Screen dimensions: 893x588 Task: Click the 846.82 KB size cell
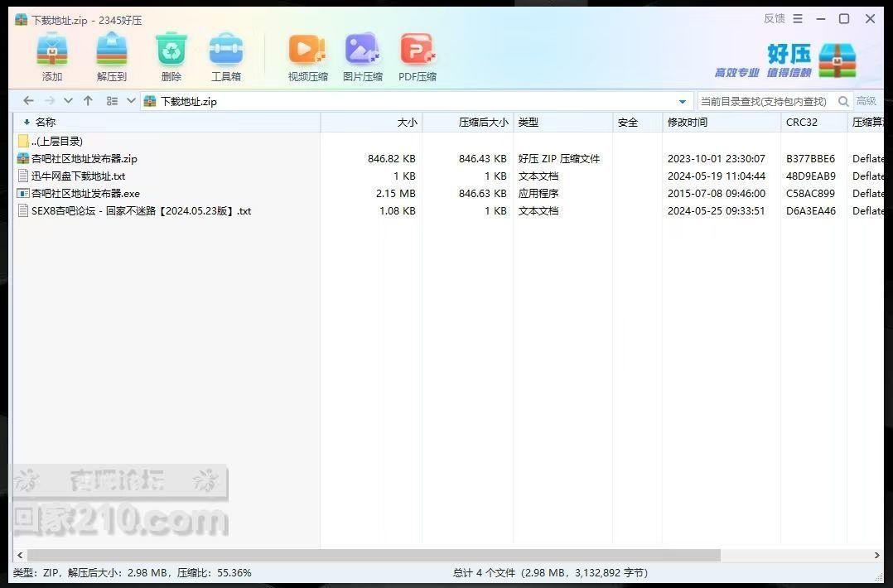point(391,159)
